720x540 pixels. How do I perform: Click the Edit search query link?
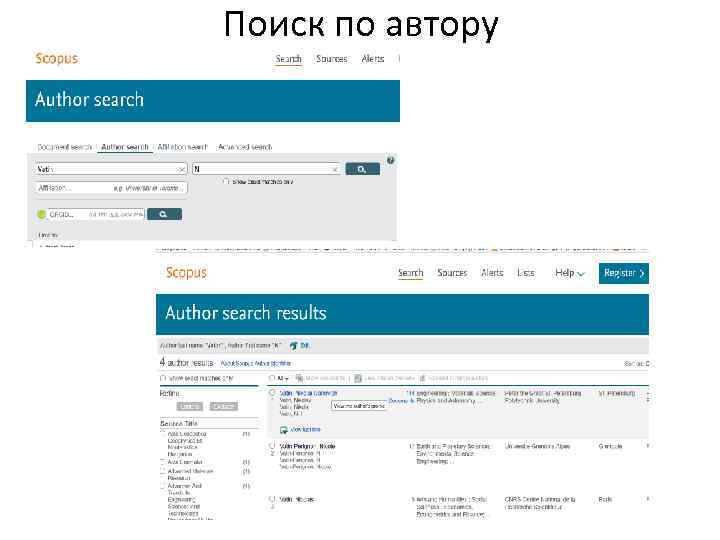point(304,345)
